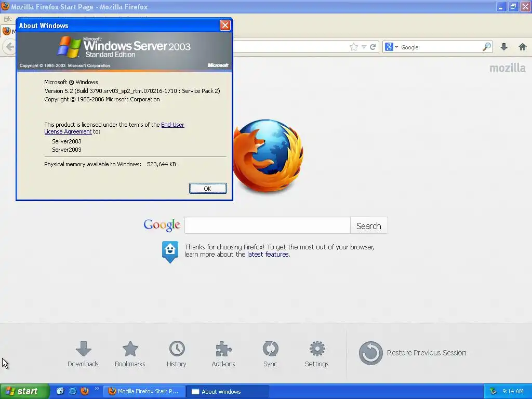Click the 9:14 AM taskbar clock
Viewport: 532px width, 399px height.
[513, 391]
